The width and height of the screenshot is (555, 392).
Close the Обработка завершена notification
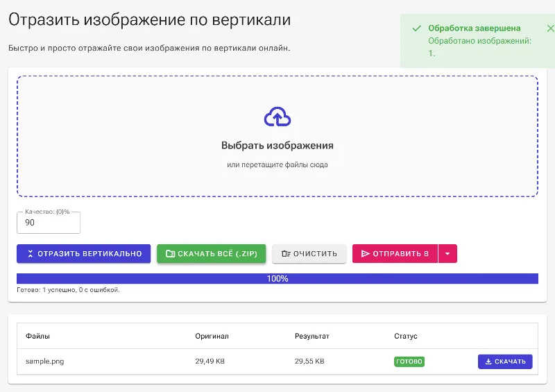pos(550,28)
